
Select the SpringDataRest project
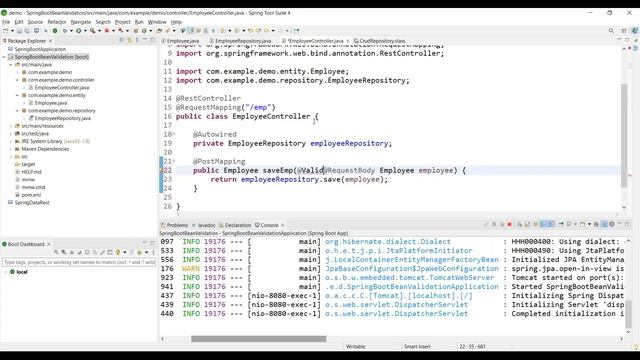tap(32, 203)
